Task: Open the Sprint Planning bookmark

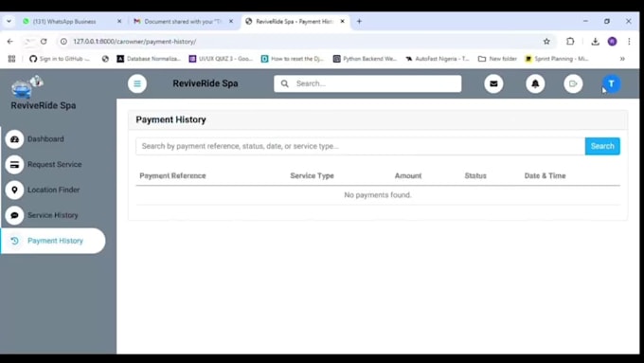Action: pyautogui.click(x=557, y=59)
